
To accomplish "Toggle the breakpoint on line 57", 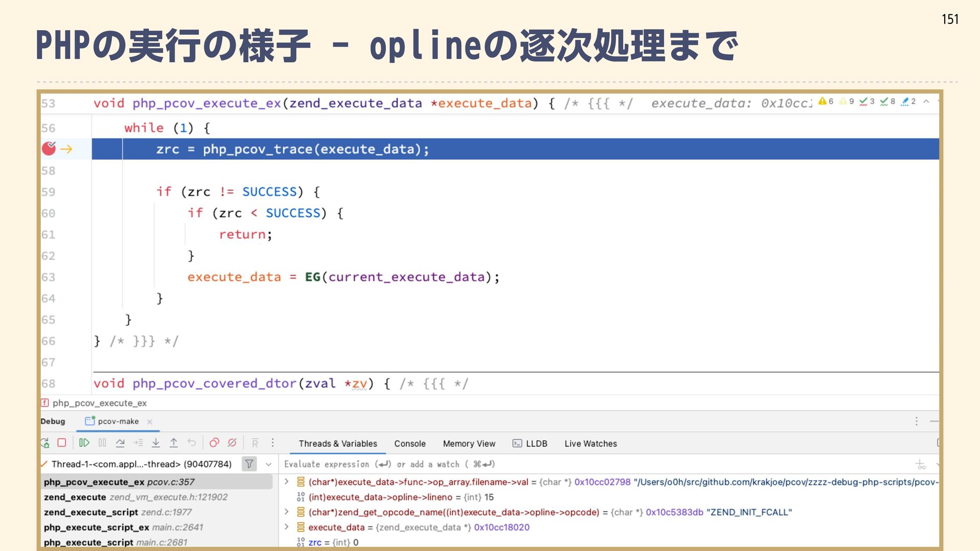I will click(x=48, y=148).
